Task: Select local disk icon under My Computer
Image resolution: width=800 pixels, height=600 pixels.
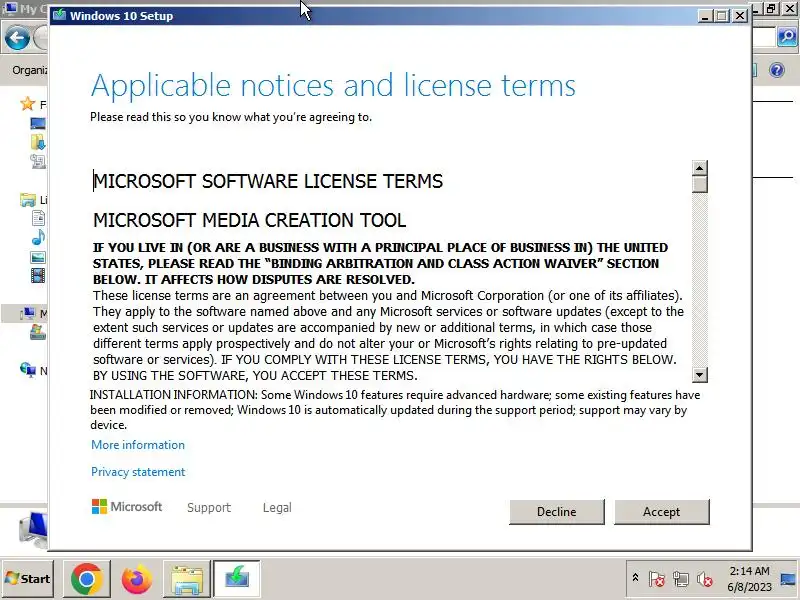Action: pos(38,332)
